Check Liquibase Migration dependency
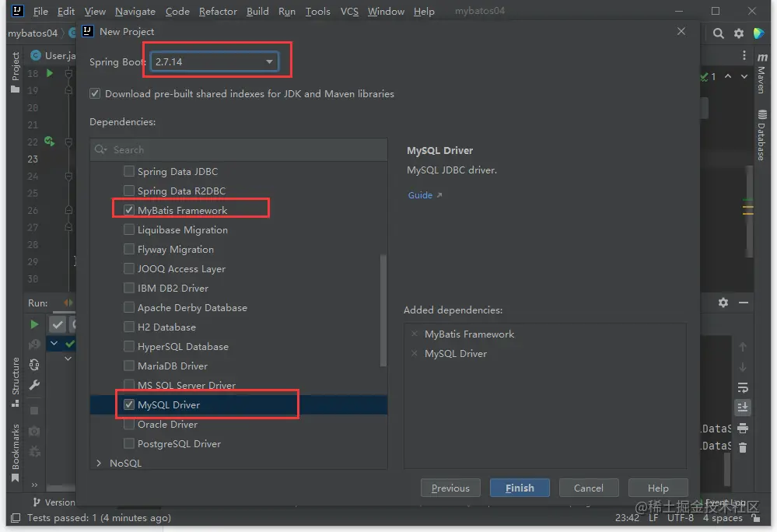777x532 pixels. [x=129, y=230]
